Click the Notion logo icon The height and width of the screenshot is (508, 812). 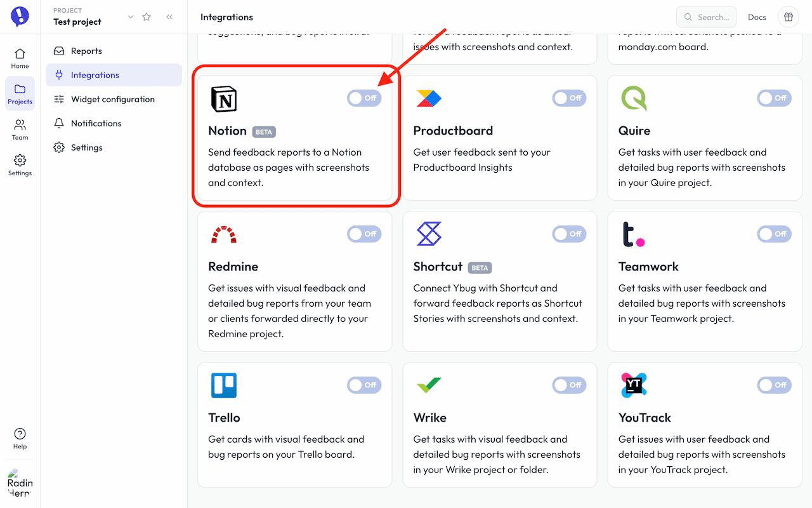pyautogui.click(x=223, y=99)
